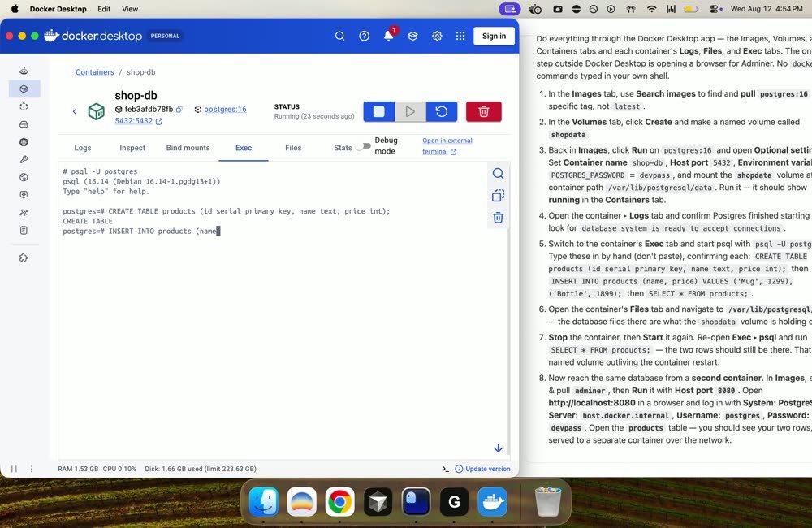The width and height of the screenshot is (812, 528).
Task: Open Extensions puzzle icon in sidebar
Action: (24, 258)
